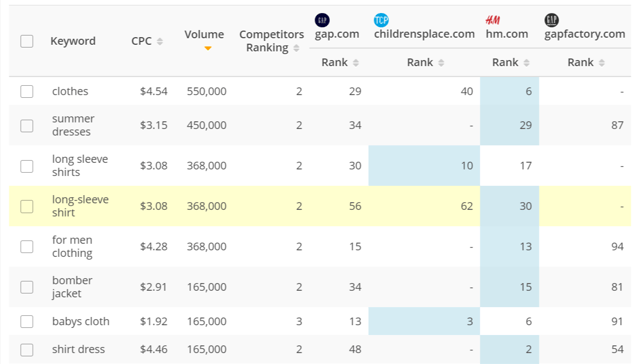Tick the select-all checkbox in header
Image resolution: width=639 pixels, height=364 pixels.
pyautogui.click(x=27, y=41)
